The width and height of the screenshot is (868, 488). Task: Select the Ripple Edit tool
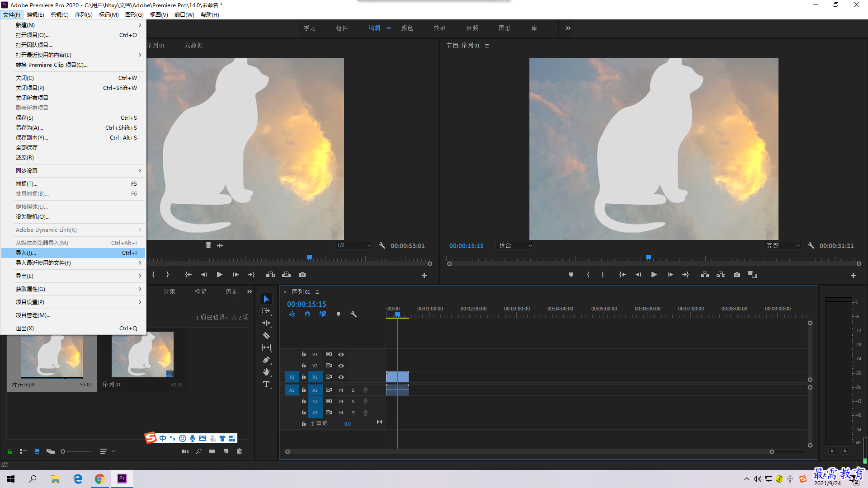266,323
